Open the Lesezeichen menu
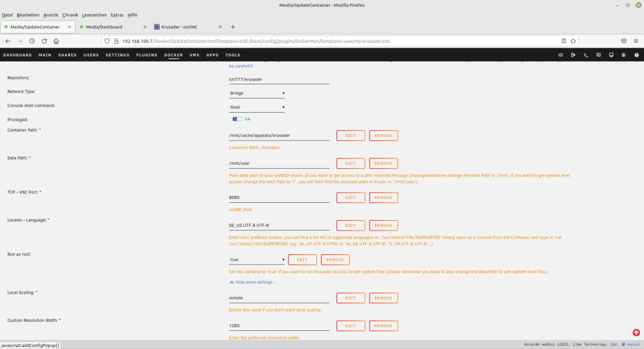Image resolution: width=644 pixels, height=349 pixels. pos(94,15)
